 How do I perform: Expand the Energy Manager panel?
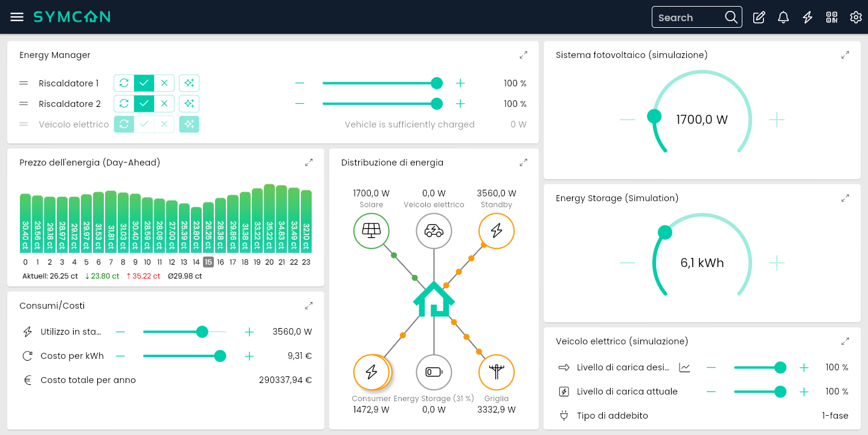[x=524, y=55]
